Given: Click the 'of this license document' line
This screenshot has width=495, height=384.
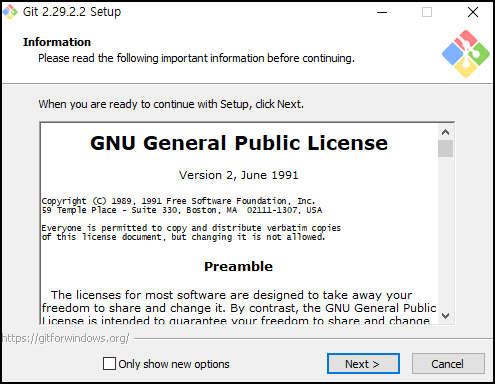Looking at the screenshot, I should tap(183, 237).
